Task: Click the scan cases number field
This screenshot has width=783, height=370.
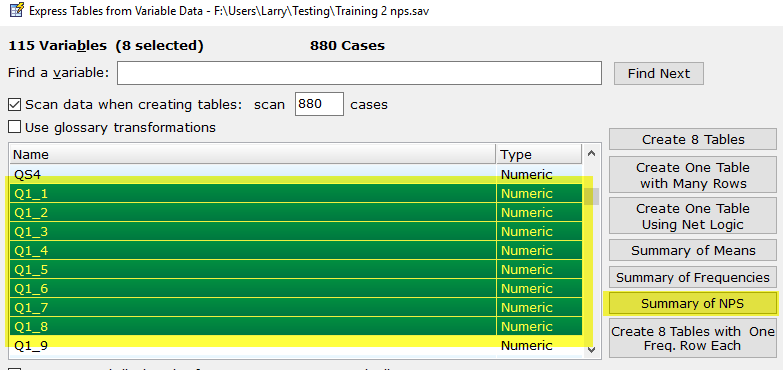Action: coord(319,104)
